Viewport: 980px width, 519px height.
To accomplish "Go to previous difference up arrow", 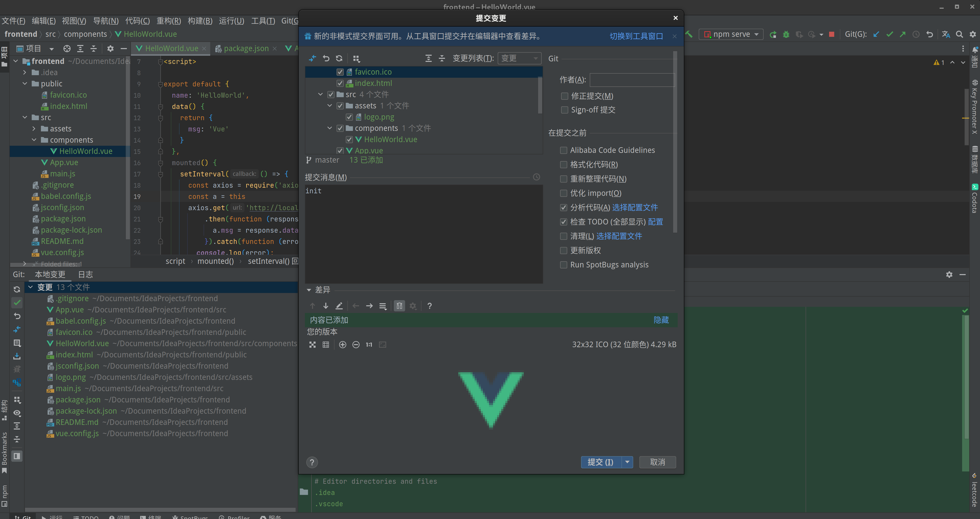I will (x=313, y=306).
